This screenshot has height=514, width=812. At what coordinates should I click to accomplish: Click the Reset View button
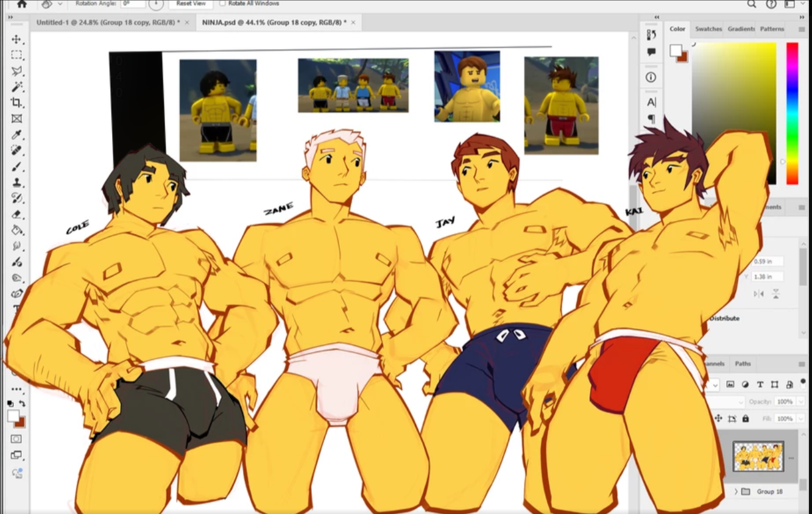coord(191,3)
